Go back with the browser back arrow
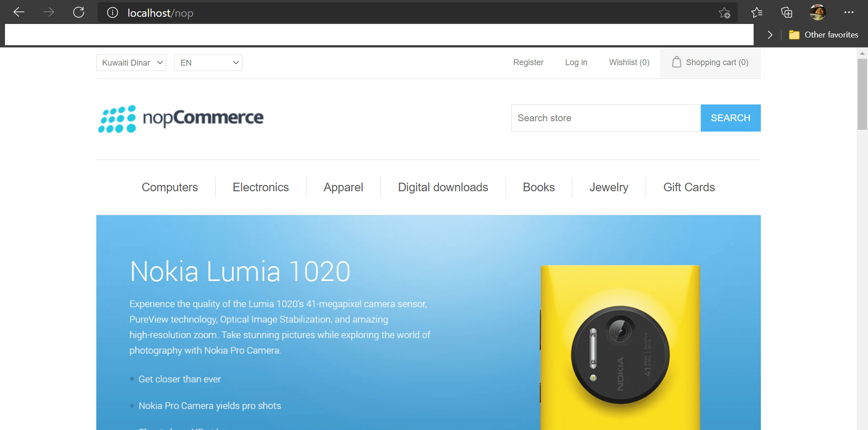 [19, 12]
